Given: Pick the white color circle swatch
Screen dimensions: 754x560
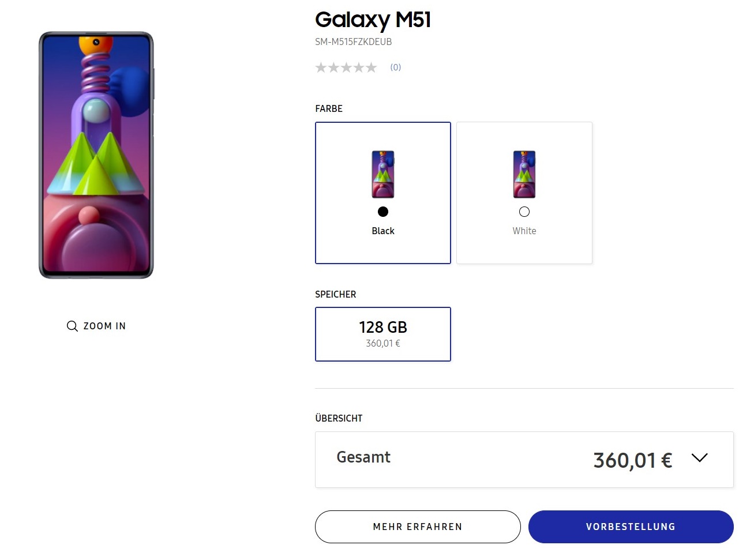Looking at the screenshot, I should 524,212.
